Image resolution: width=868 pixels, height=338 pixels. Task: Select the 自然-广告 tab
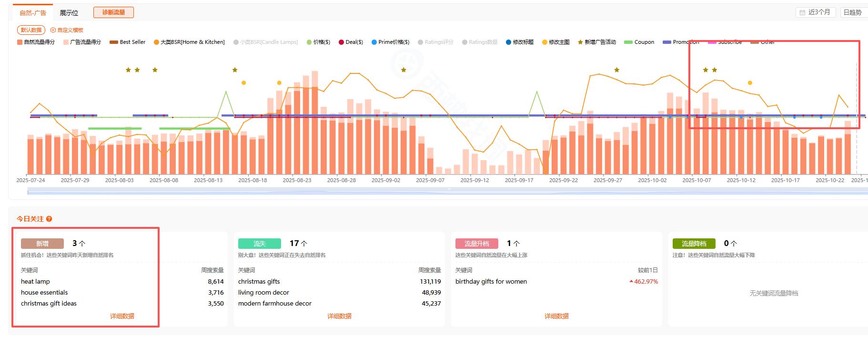(33, 13)
